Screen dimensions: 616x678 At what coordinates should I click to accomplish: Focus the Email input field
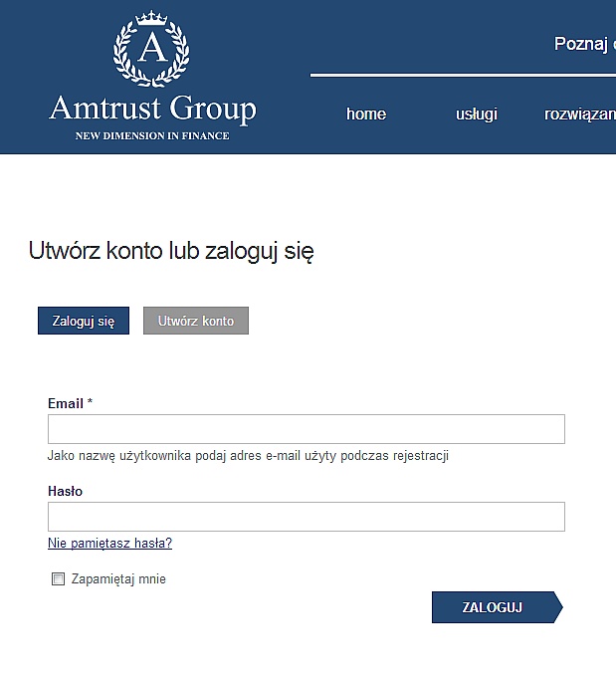click(x=307, y=429)
